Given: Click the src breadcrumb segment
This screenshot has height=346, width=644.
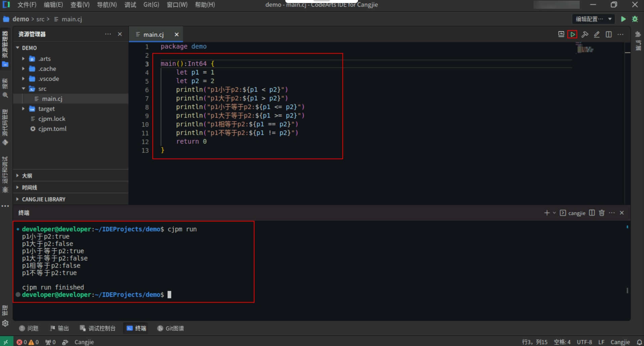Looking at the screenshot, I should click(x=40, y=19).
